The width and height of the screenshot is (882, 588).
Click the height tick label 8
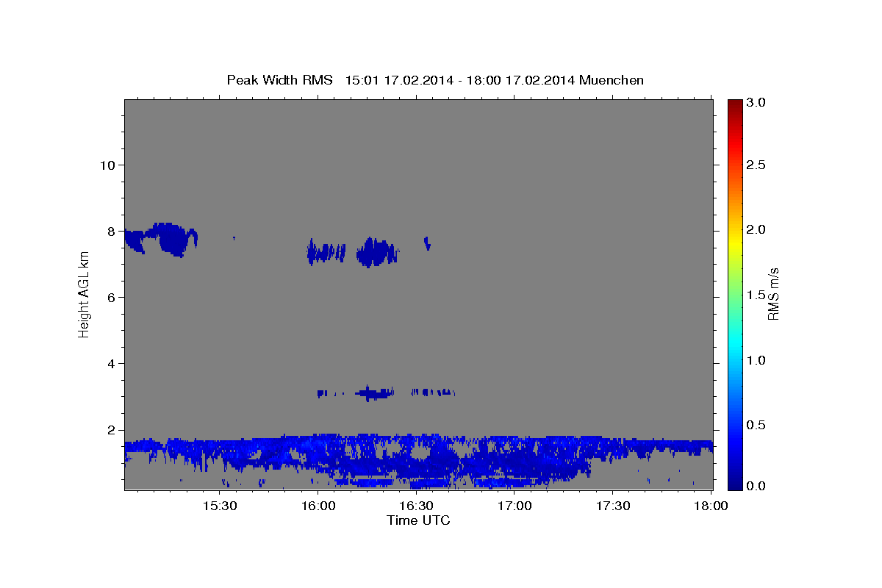[112, 231]
